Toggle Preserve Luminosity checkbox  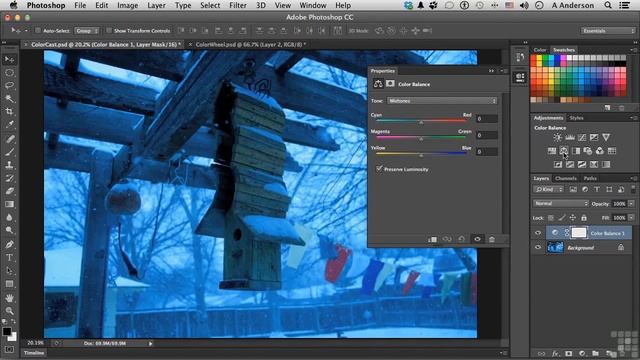tap(379, 169)
